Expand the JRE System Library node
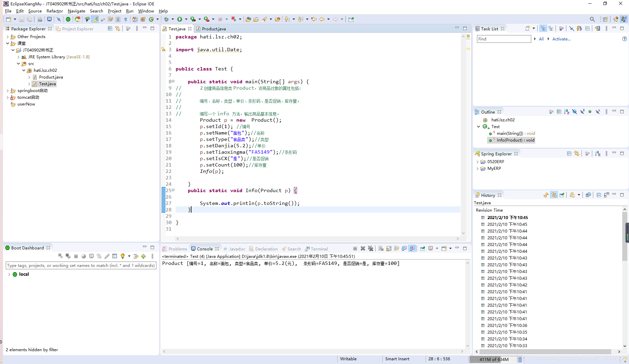 pos(18,57)
